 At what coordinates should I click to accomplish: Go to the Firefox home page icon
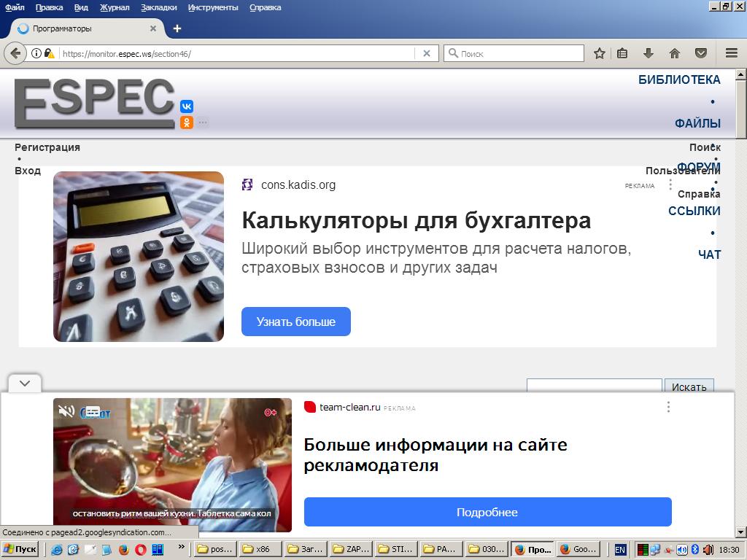pyautogui.click(x=675, y=53)
